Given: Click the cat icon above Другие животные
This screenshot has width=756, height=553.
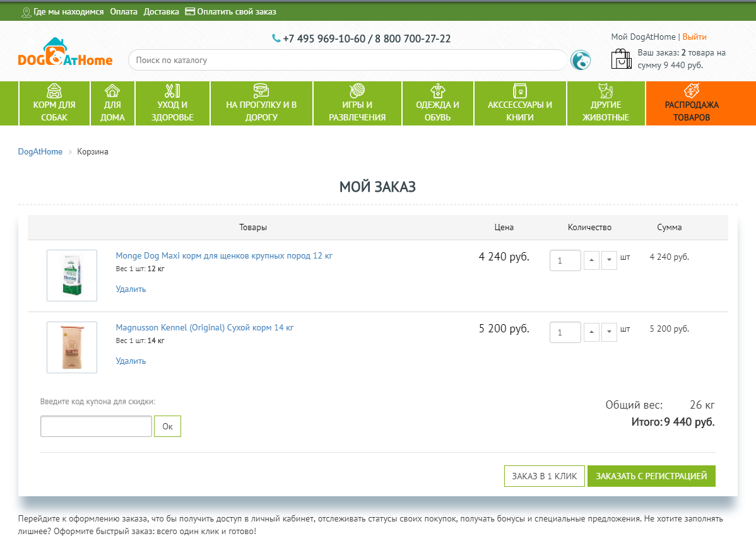Looking at the screenshot, I should [x=606, y=91].
